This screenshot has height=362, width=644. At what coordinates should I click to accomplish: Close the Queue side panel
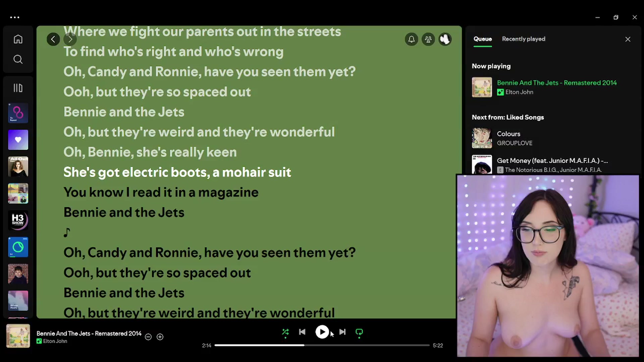click(x=628, y=39)
